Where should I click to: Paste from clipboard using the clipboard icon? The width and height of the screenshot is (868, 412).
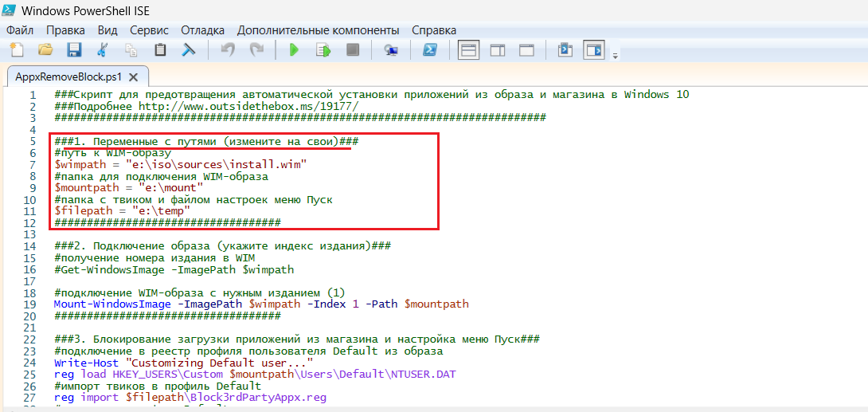pos(160,50)
